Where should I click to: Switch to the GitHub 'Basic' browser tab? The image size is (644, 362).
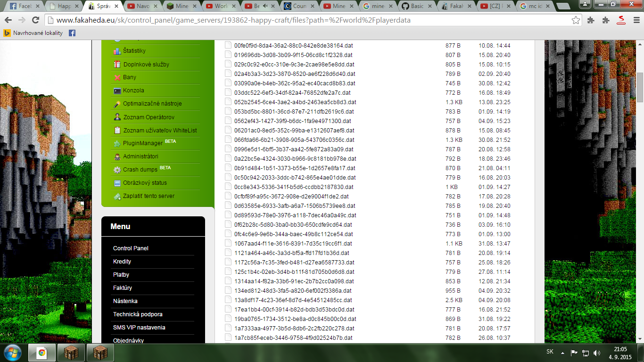click(x=417, y=7)
